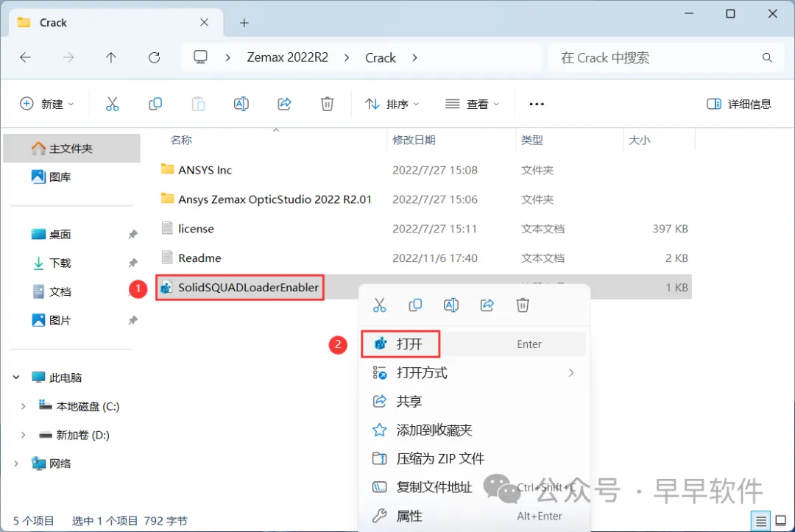Click Copy icon in the context menu
The height and width of the screenshot is (532, 795).
click(x=415, y=305)
